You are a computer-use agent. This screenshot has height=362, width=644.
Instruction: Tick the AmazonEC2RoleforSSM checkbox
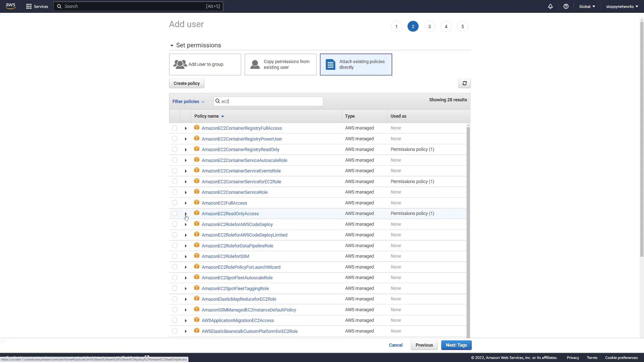point(174,256)
